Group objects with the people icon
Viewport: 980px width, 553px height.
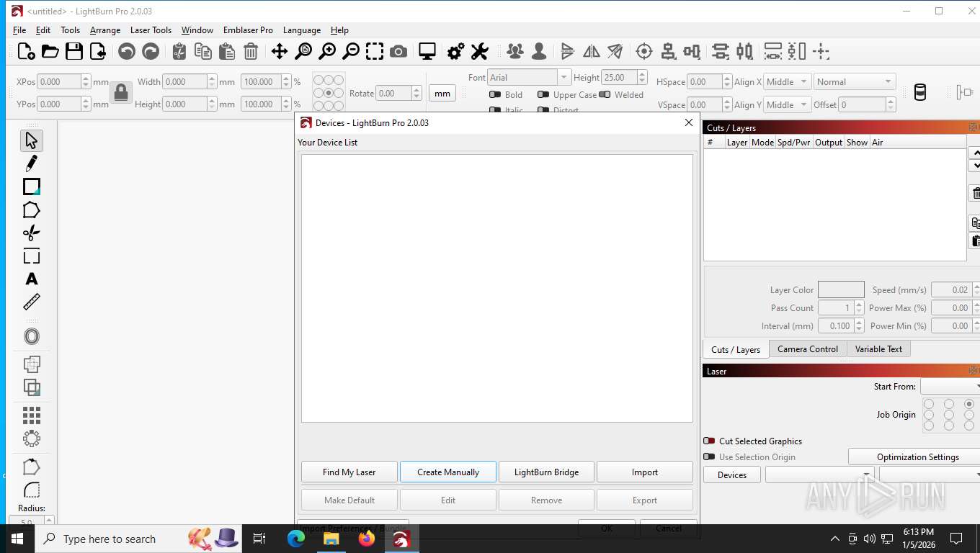515,51
